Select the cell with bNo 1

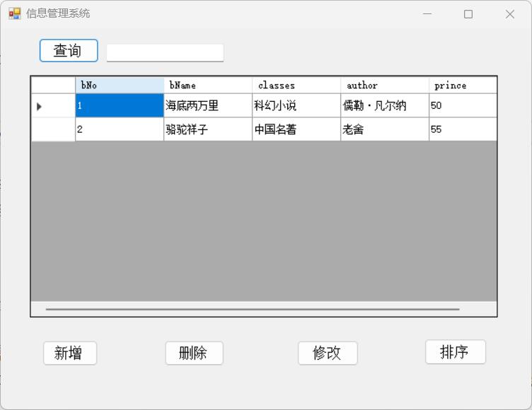tap(120, 105)
